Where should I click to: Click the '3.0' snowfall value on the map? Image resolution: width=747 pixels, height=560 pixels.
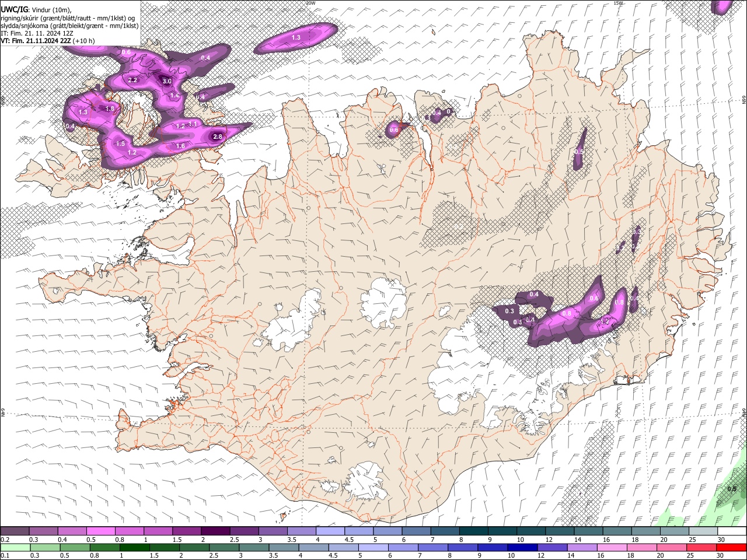(167, 81)
